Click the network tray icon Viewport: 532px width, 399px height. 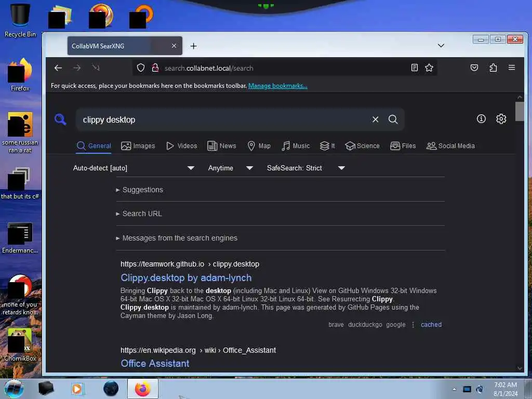click(x=467, y=389)
